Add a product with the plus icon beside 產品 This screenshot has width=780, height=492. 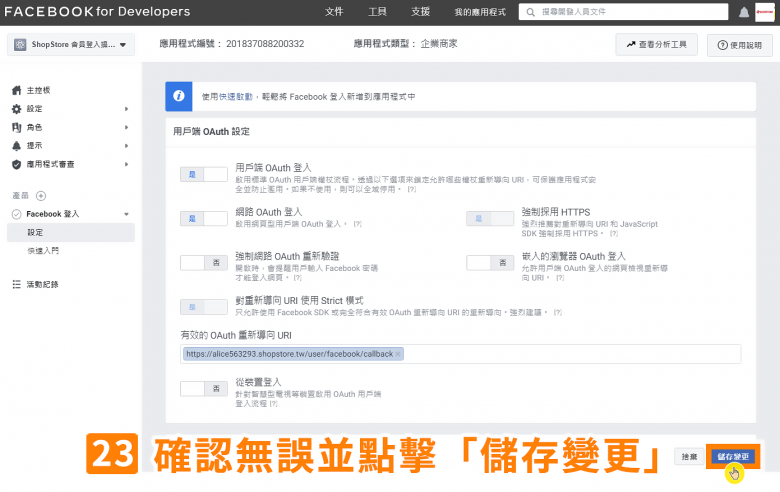click(41, 196)
